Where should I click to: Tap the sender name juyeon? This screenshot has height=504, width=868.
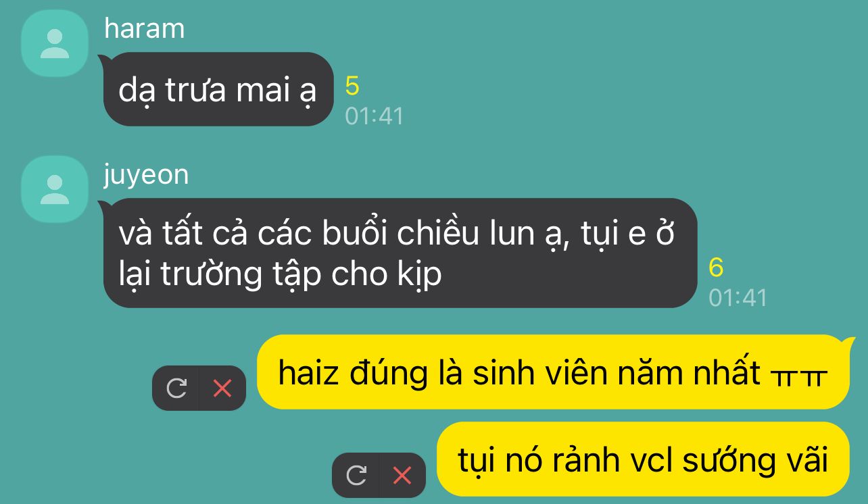pyautogui.click(x=147, y=175)
